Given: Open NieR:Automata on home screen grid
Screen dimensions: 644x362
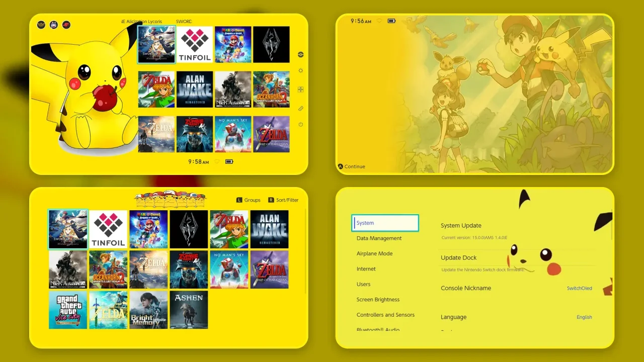Looking at the screenshot, I should (233, 89).
